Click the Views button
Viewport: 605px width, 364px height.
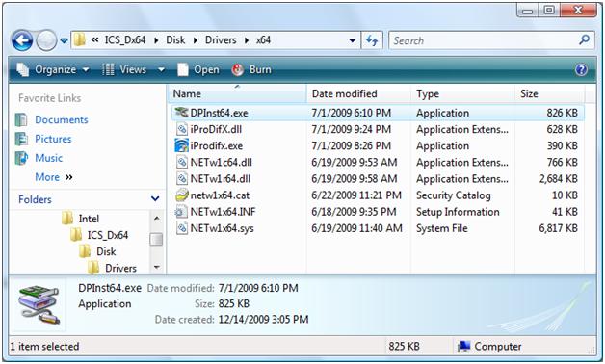(x=124, y=69)
